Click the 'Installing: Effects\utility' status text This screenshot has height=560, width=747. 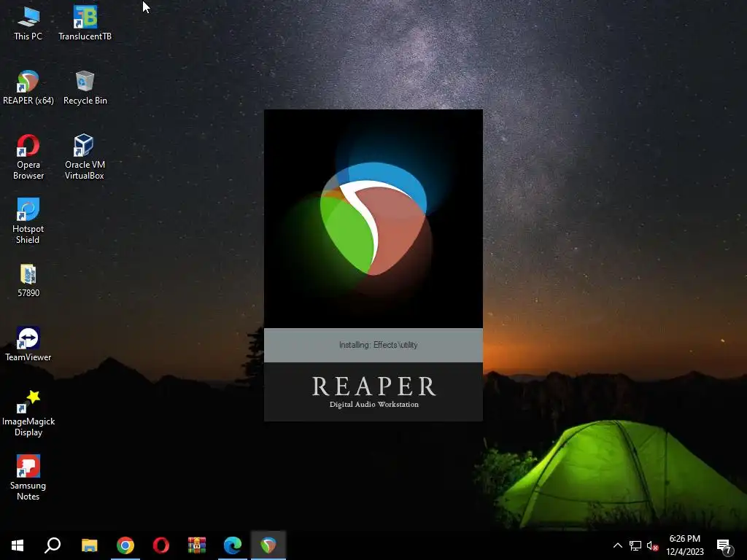(x=379, y=345)
